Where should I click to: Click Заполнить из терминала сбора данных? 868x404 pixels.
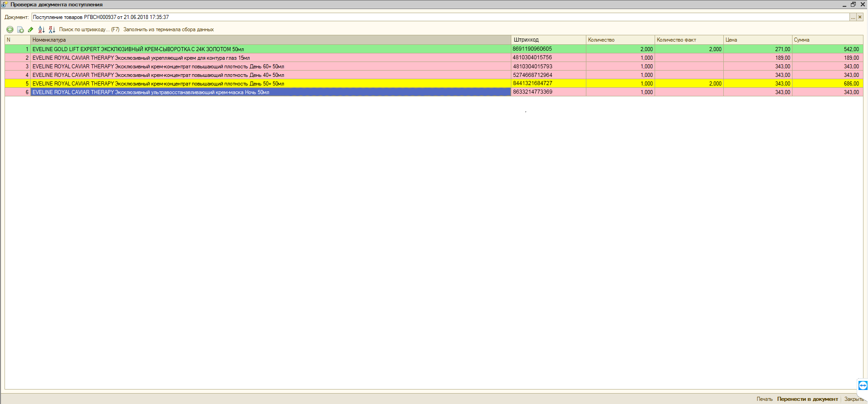pos(168,29)
